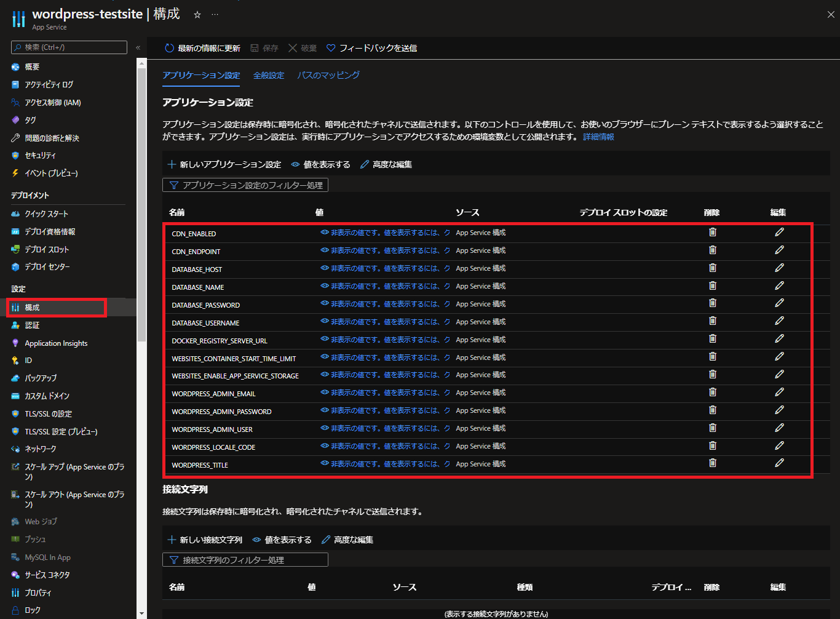Edit the WORDPRESS_LOCALE_CODE setting

pyautogui.click(x=779, y=445)
